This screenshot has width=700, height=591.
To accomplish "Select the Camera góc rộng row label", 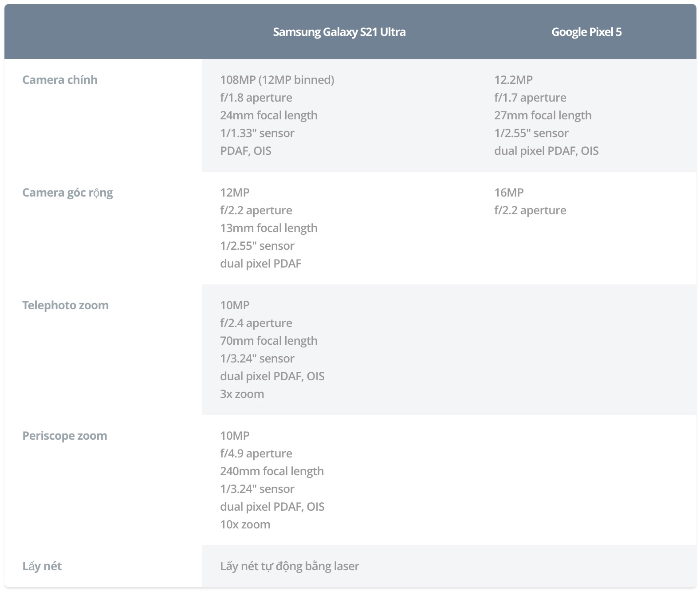I will pos(67,193).
